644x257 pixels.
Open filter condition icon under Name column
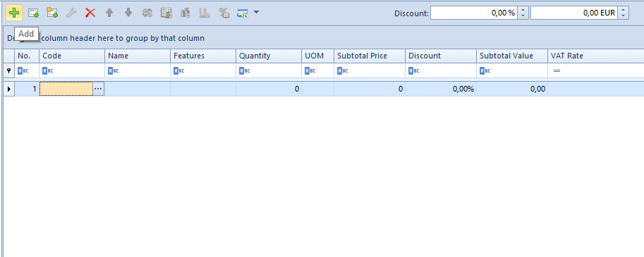click(x=113, y=71)
